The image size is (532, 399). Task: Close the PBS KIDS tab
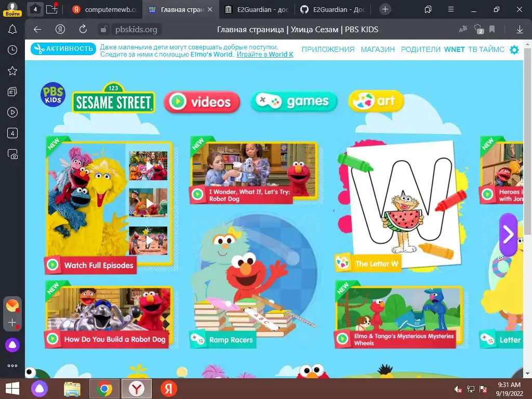(x=210, y=9)
